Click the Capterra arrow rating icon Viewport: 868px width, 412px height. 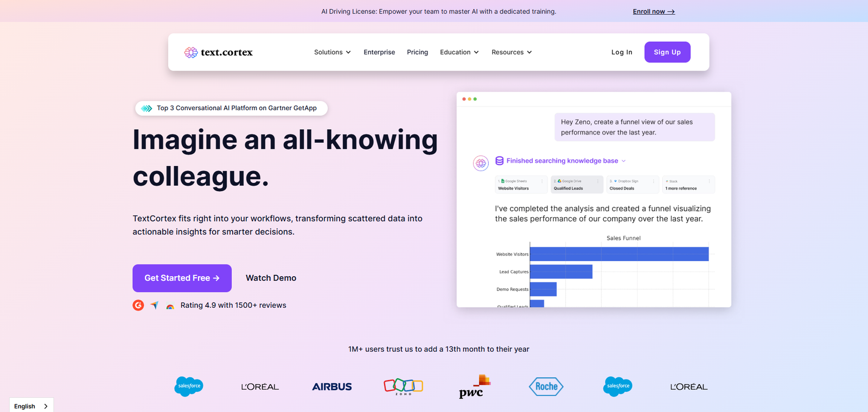click(155, 305)
